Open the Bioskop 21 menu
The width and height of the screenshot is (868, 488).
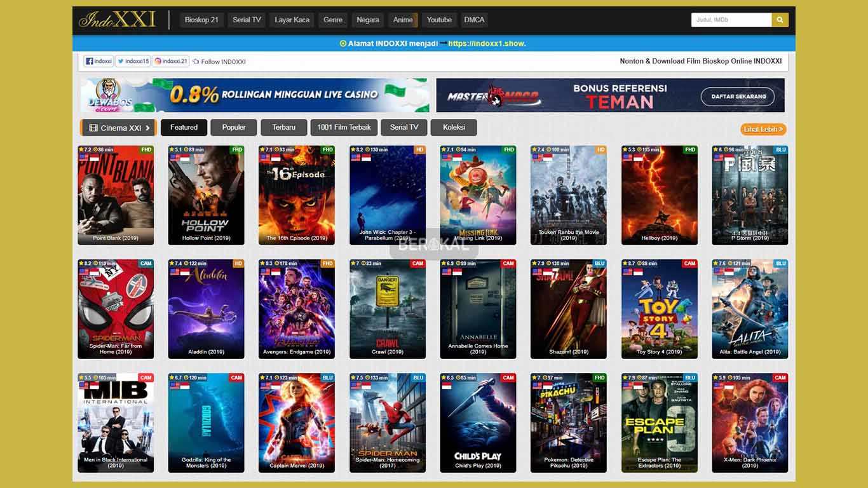[201, 20]
